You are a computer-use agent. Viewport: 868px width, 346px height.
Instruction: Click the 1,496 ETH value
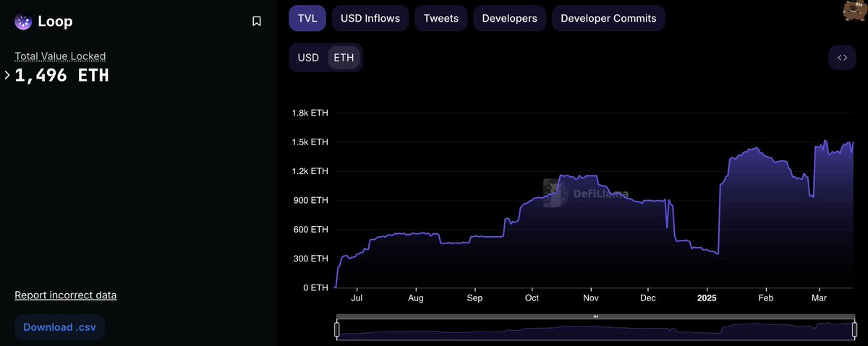point(62,75)
